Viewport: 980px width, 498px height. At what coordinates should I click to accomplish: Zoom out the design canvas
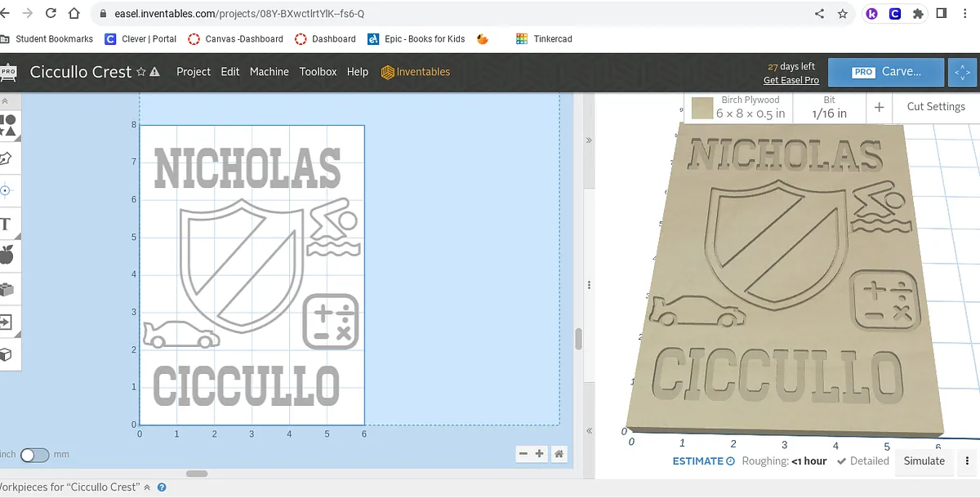[x=523, y=454]
